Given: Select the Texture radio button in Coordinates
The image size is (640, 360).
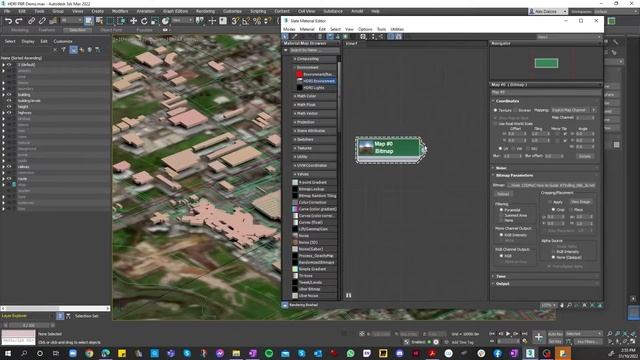Looking at the screenshot, I should pos(496,110).
